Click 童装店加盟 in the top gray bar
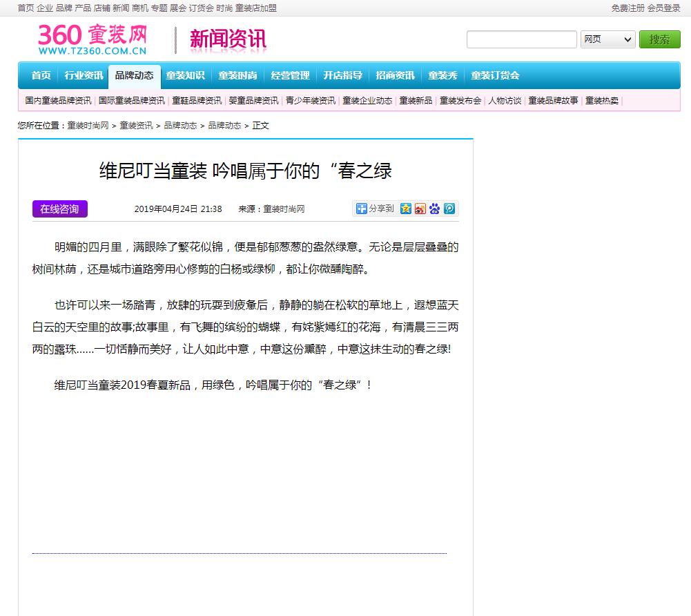Screen dimensions: 691x616 coord(256,8)
